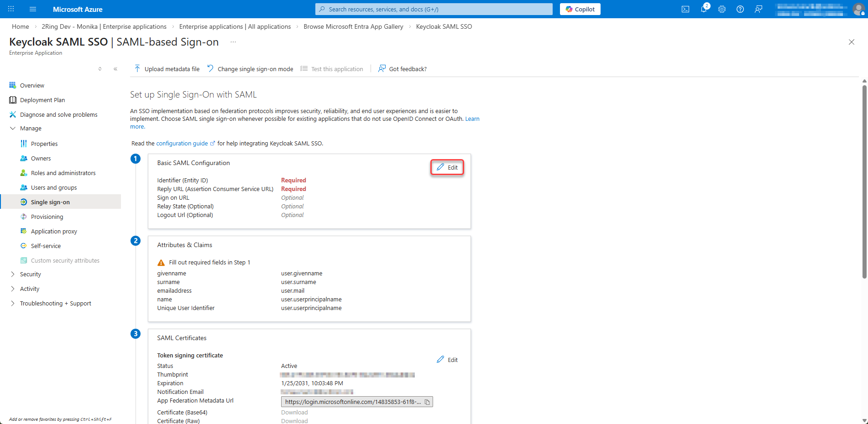Open Users and groups menu item
This screenshot has width=868, height=424.
click(54, 187)
